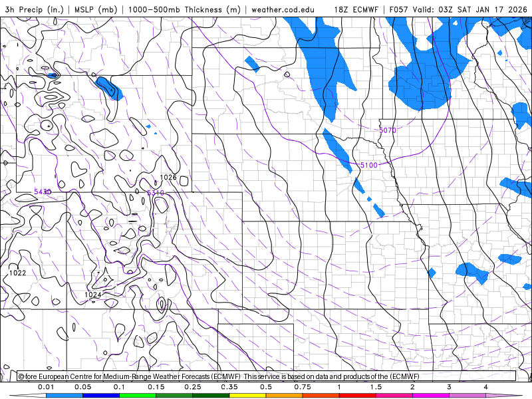The image size is (532, 399).
Task: Click the '1024' pressure contour label
Action: pos(92,295)
